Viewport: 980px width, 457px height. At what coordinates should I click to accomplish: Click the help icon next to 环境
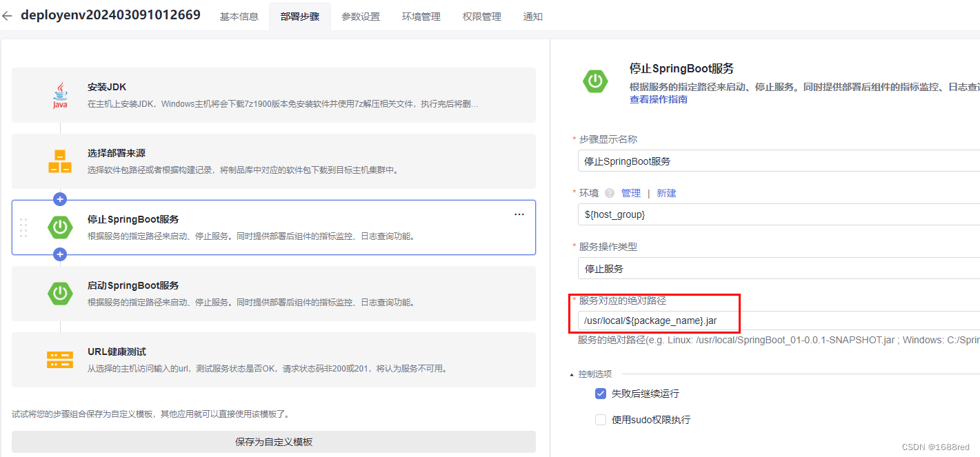[610, 193]
